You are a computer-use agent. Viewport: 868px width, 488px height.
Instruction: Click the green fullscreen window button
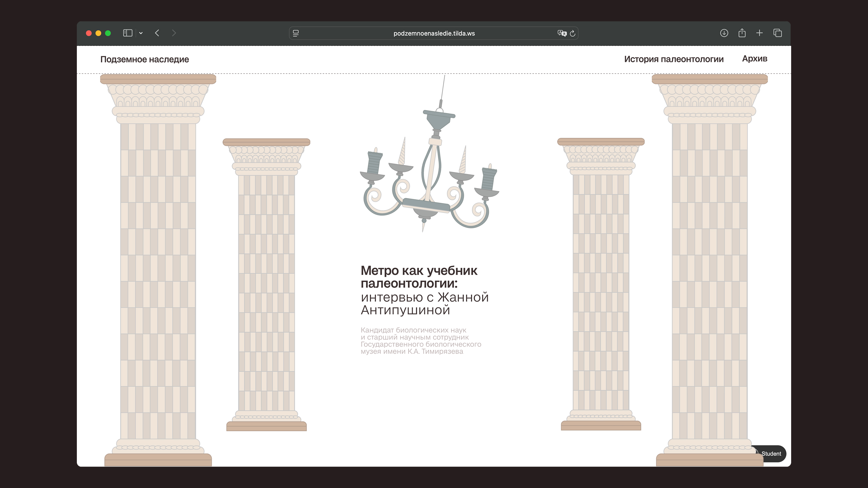[108, 33]
